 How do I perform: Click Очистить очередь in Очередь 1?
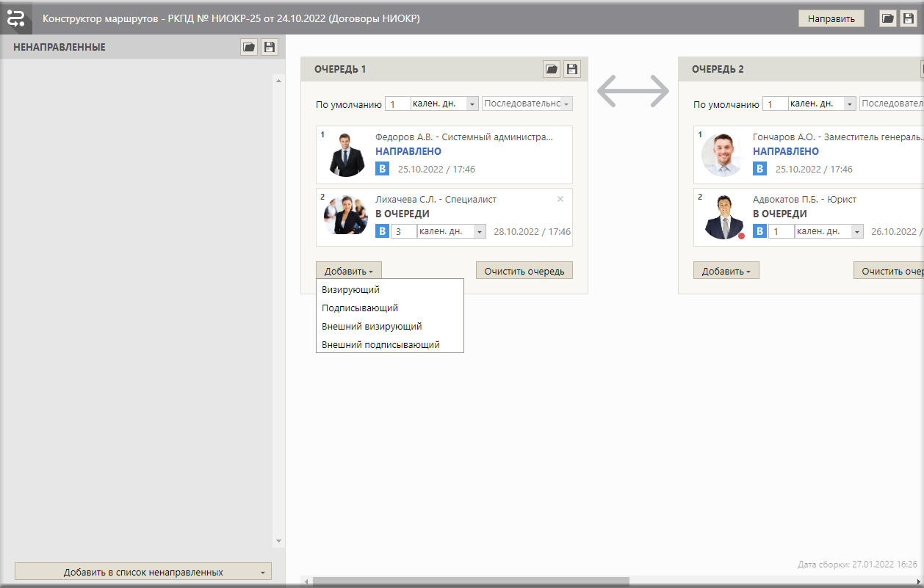click(x=524, y=271)
